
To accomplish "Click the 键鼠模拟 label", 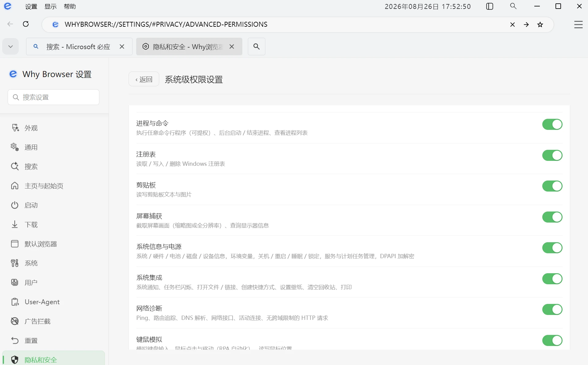I will click(x=149, y=339).
